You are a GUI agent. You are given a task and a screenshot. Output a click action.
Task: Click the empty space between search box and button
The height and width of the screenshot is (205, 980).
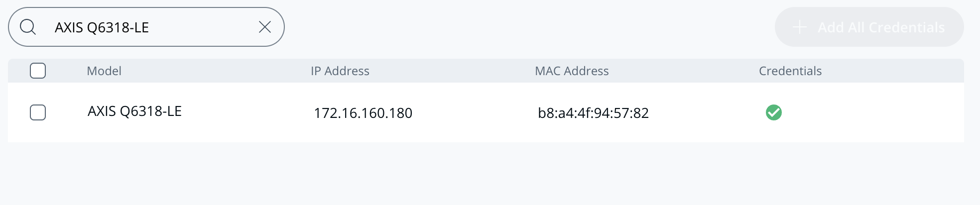(528, 27)
